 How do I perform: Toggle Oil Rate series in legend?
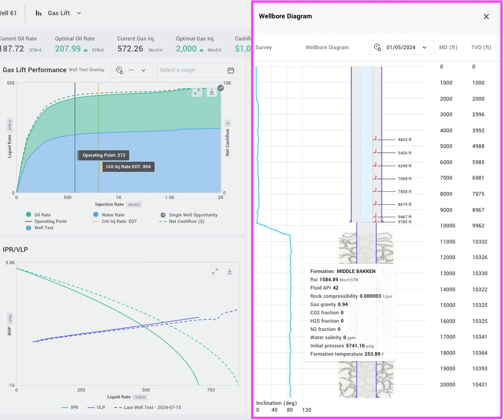click(x=38, y=215)
